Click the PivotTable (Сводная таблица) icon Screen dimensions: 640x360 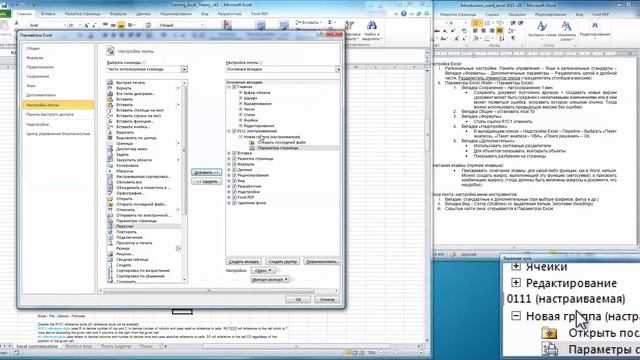pyautogui.click(x=110, y=260)
